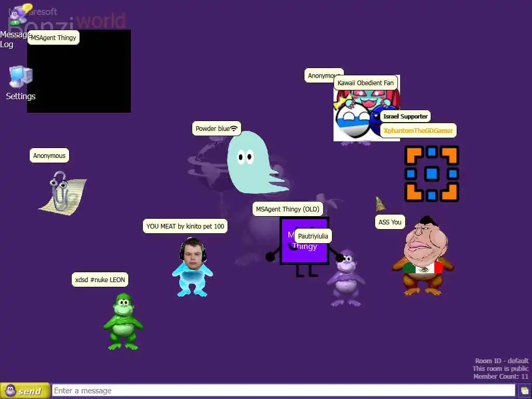532x399 pixels.
Task: Click the Room ID - default text
Action: click(x=502, y=361)
